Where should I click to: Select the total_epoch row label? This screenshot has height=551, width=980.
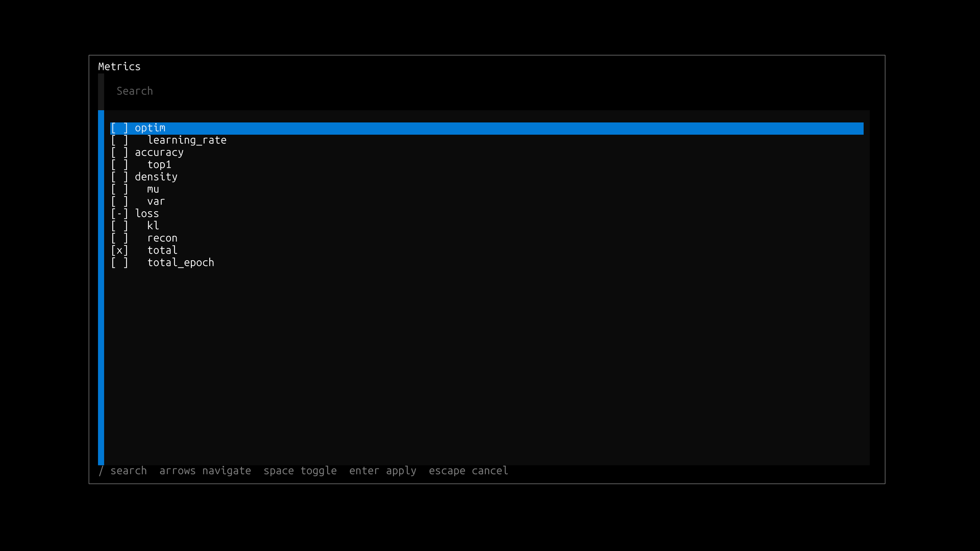coord(181,263)
